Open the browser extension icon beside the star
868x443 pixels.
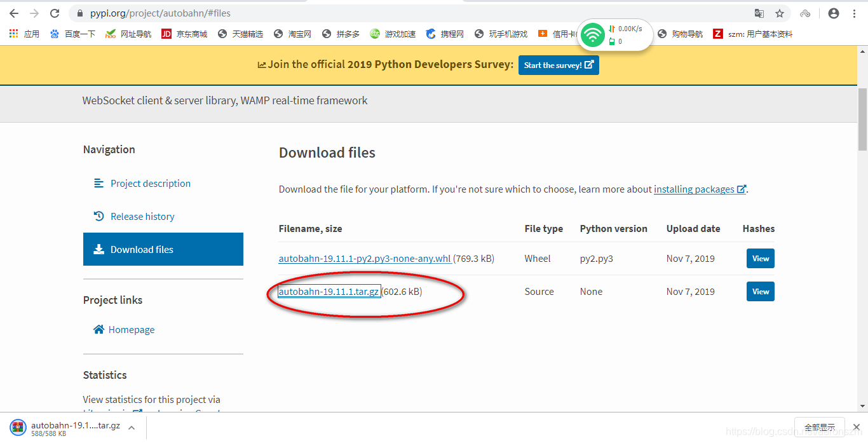tap(805, 13)
